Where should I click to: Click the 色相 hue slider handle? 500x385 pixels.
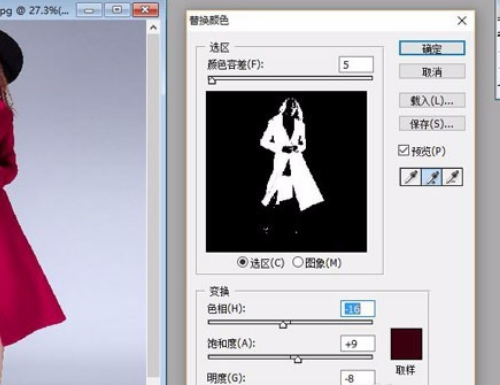(283, 324)
